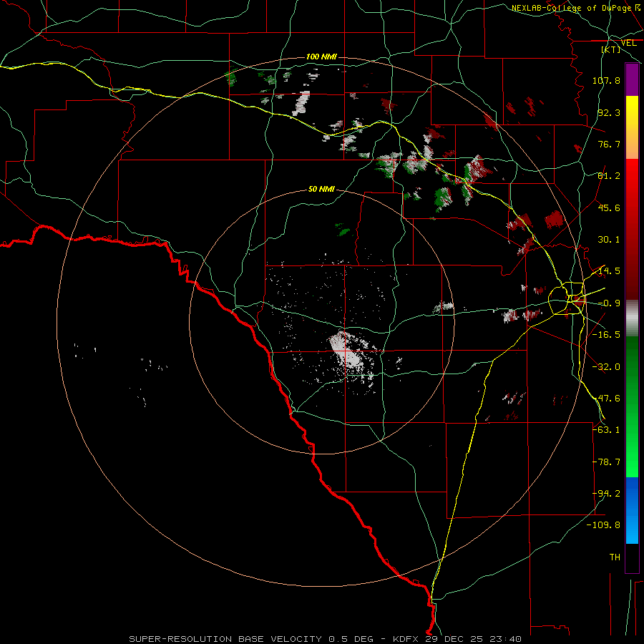
Task: Click the VEL legend title
Action: pos(628,43)
